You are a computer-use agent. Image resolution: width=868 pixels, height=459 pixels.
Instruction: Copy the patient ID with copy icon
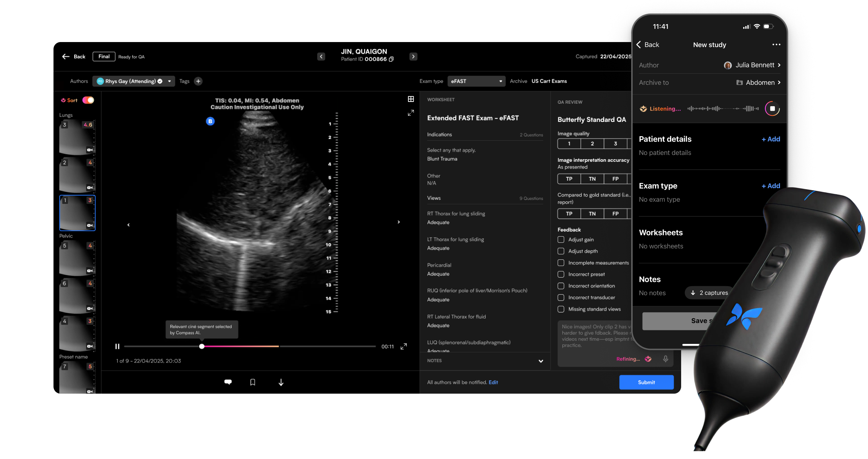[391, 59]
